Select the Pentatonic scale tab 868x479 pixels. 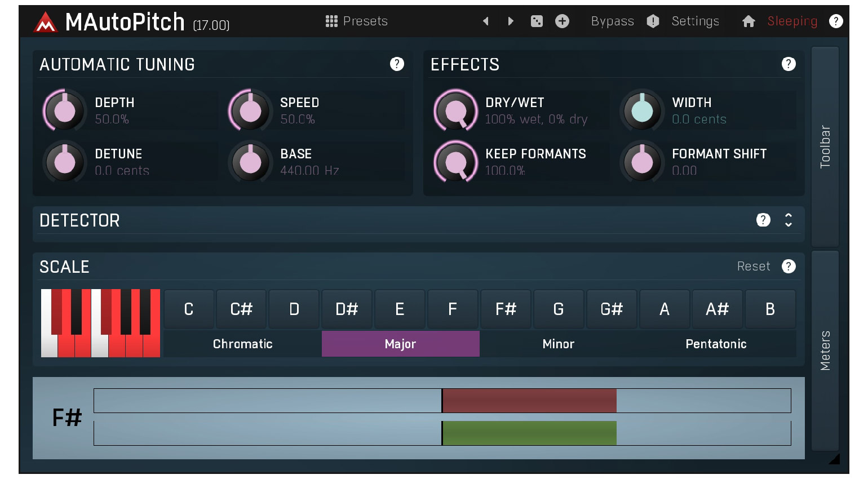pyautogui.click(x=716, y=344)
